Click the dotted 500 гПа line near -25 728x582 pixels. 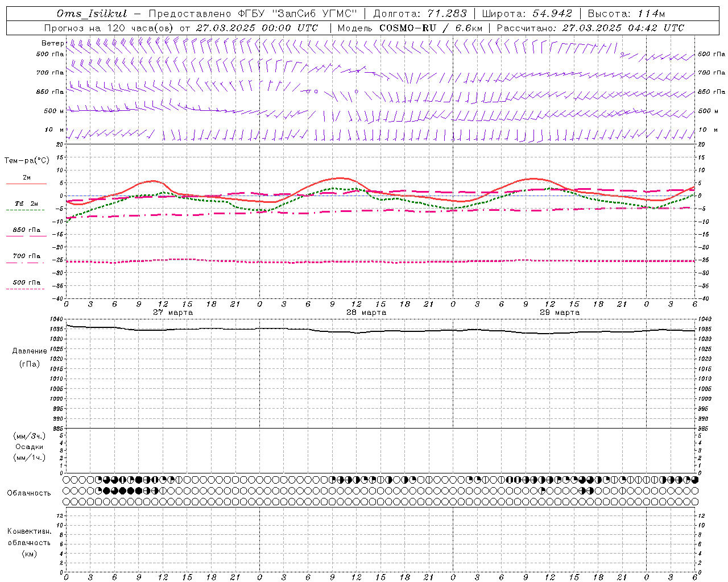pos(381,261)
